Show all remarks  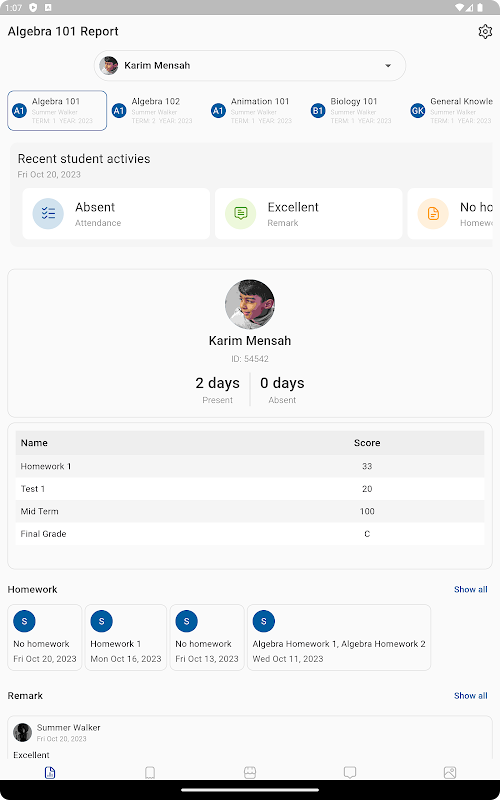(x=470, y=695)
